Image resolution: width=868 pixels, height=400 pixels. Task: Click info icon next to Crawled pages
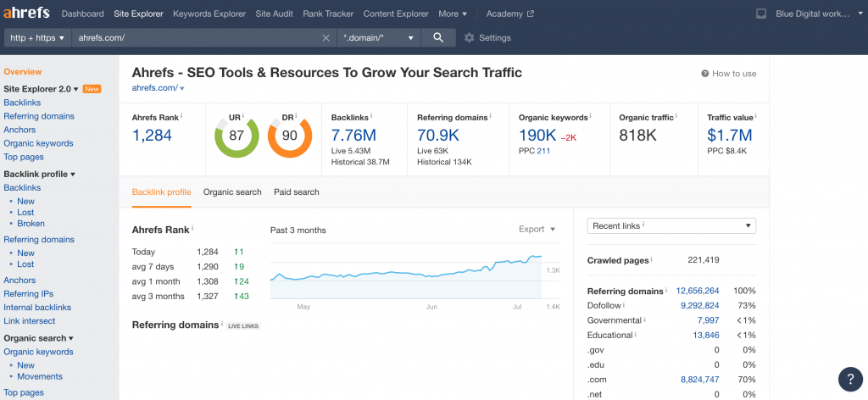tap(652, 259)
